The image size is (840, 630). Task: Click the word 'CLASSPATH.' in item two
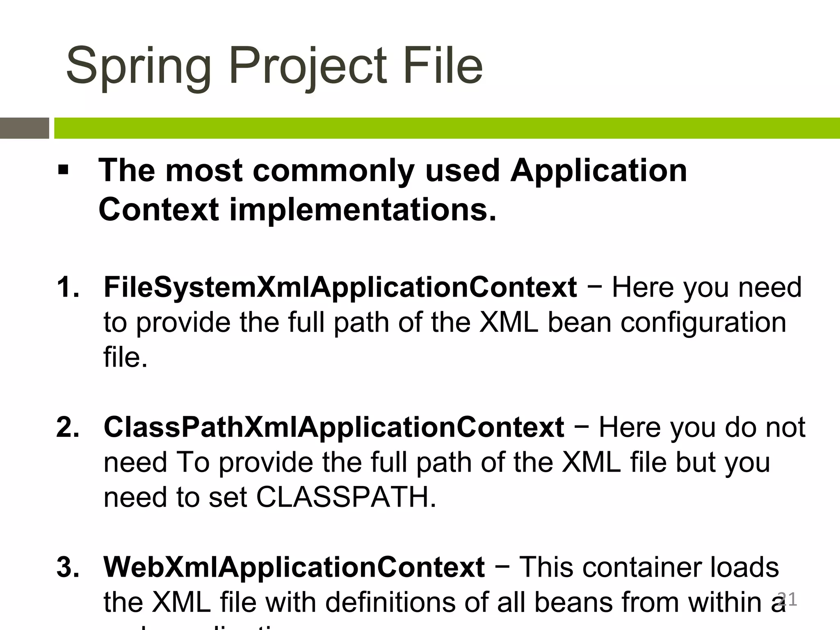pyautogui.click(x=347, y=498)
